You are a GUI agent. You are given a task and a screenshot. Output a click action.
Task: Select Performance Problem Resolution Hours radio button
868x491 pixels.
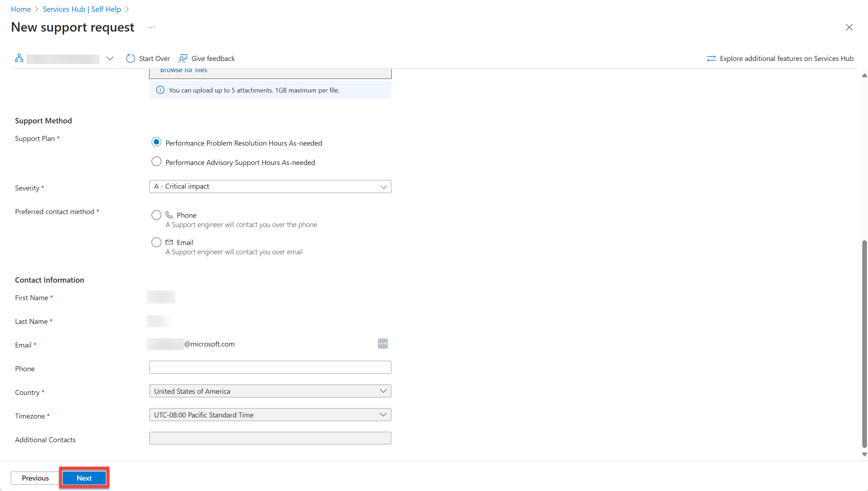coord(156,143)
